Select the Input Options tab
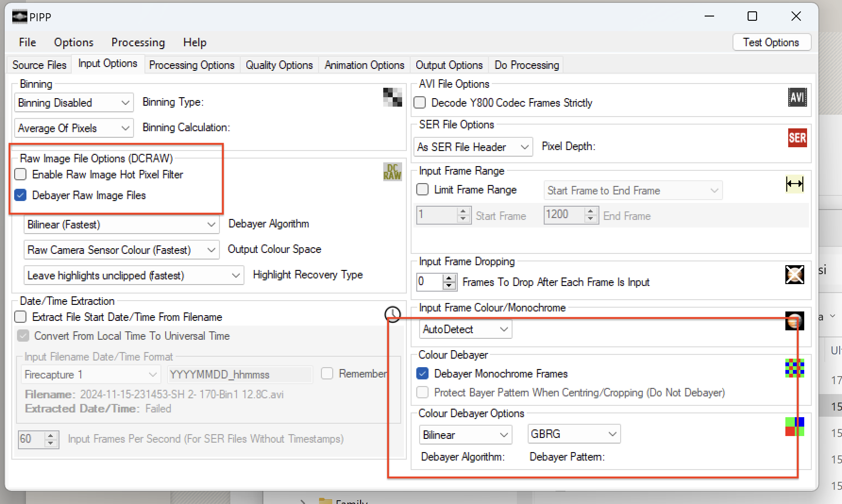842x504 pixels. (x=108, y=64)
